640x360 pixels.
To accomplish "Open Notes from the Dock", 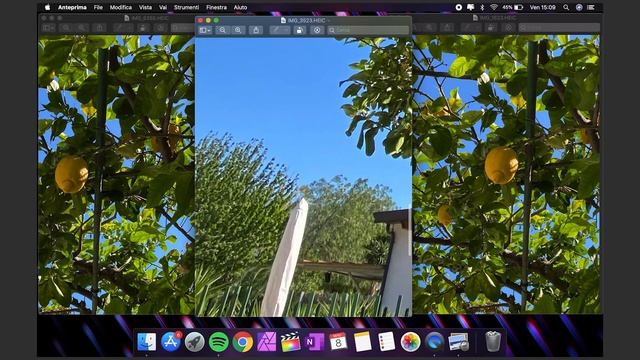I will 362,342.
